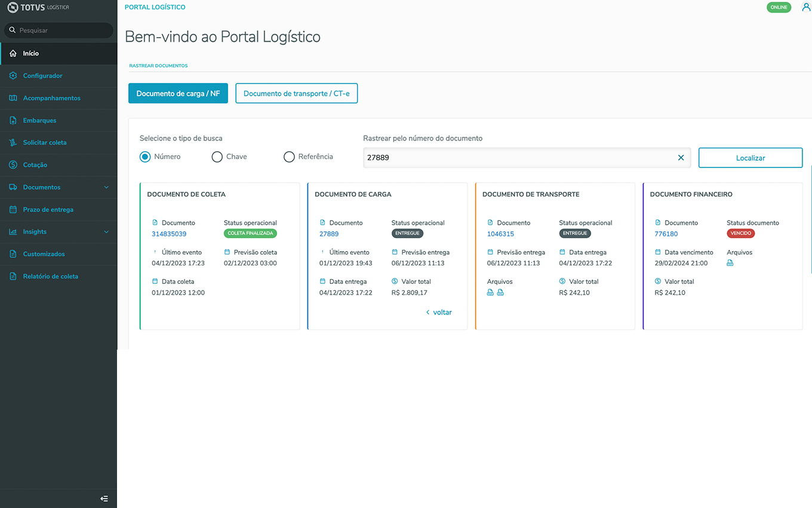Click the Pesquisar search box in sidebar
Image resolution: width=812 pixels, height=508 pixels.
click(x=59, y=30)
